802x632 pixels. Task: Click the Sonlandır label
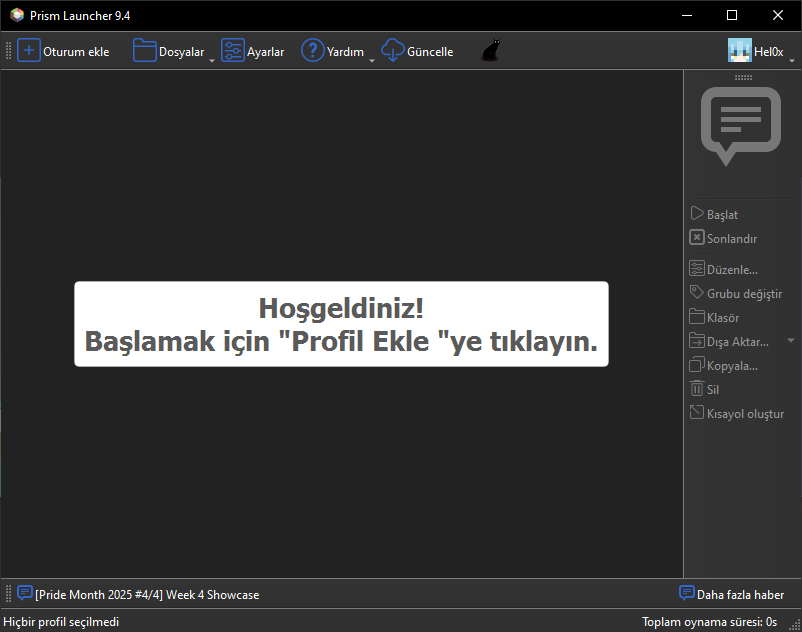tap(732, 239)
